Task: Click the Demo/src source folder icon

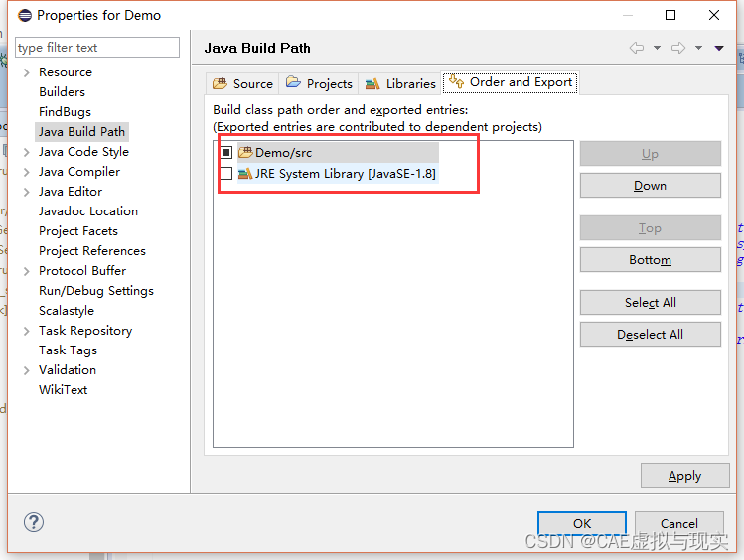Action: 245,152
